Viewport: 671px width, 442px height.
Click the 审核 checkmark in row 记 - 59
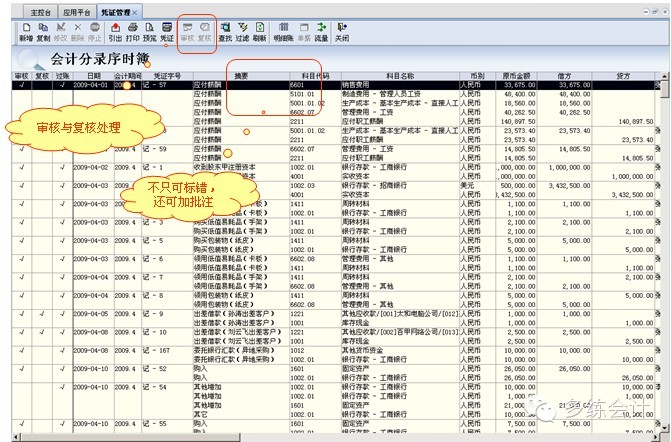[22, 149]
